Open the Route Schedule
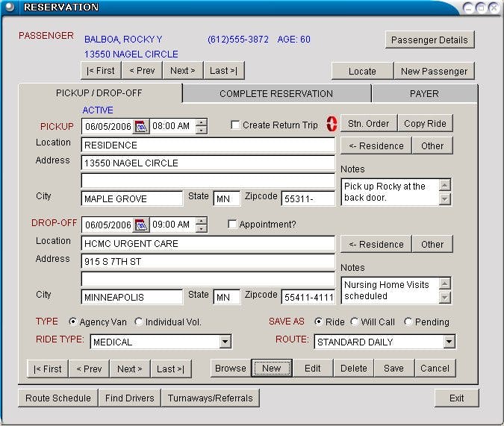 coord(58,398)
